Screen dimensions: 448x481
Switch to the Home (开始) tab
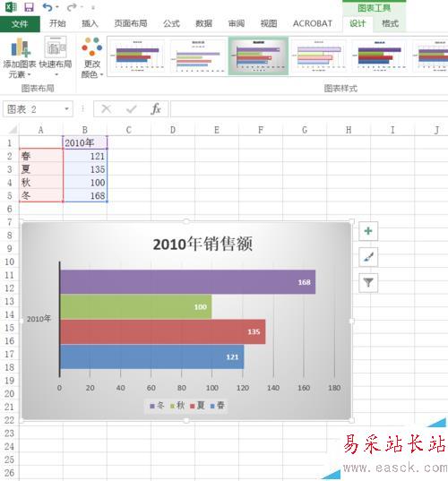coord(57,23)
